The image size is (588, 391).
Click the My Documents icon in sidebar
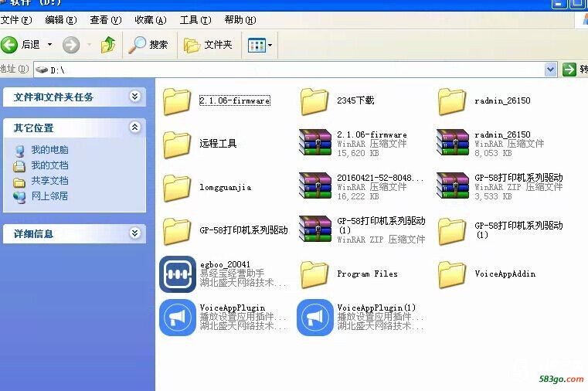(19, 166)
